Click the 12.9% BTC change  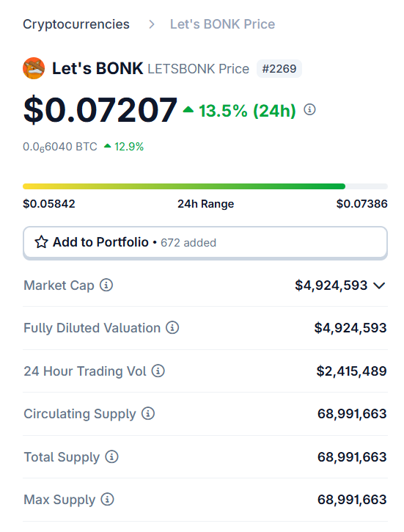pos(129,147)
